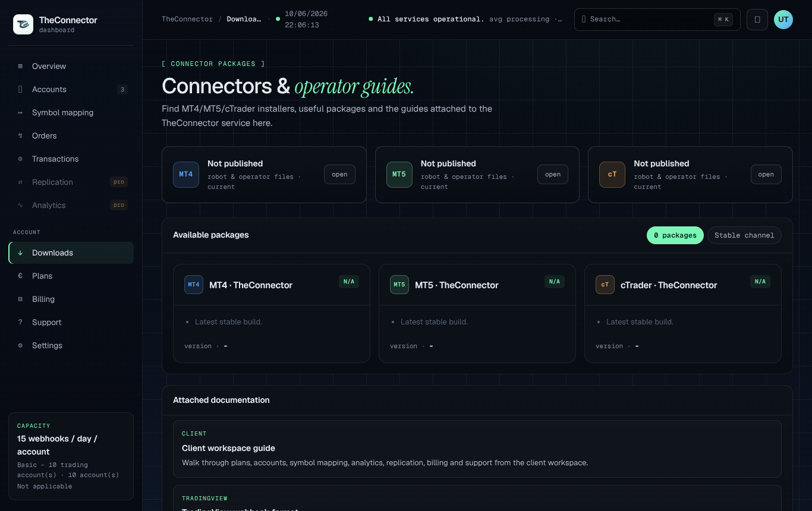The image size is (812, 511).
Task: Click the Billing sidebar icon
Action: pos(20,299)
